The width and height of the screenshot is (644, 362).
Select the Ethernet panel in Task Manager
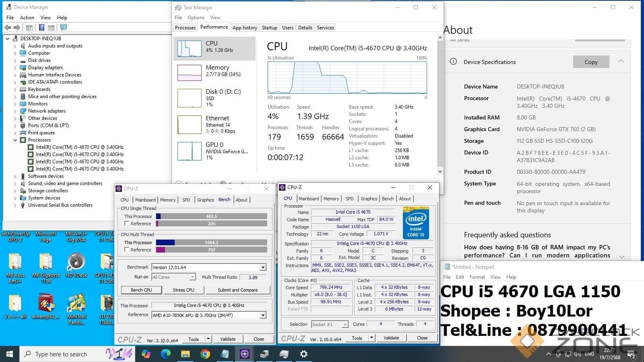pyautogui.click(x=215, y=124)
